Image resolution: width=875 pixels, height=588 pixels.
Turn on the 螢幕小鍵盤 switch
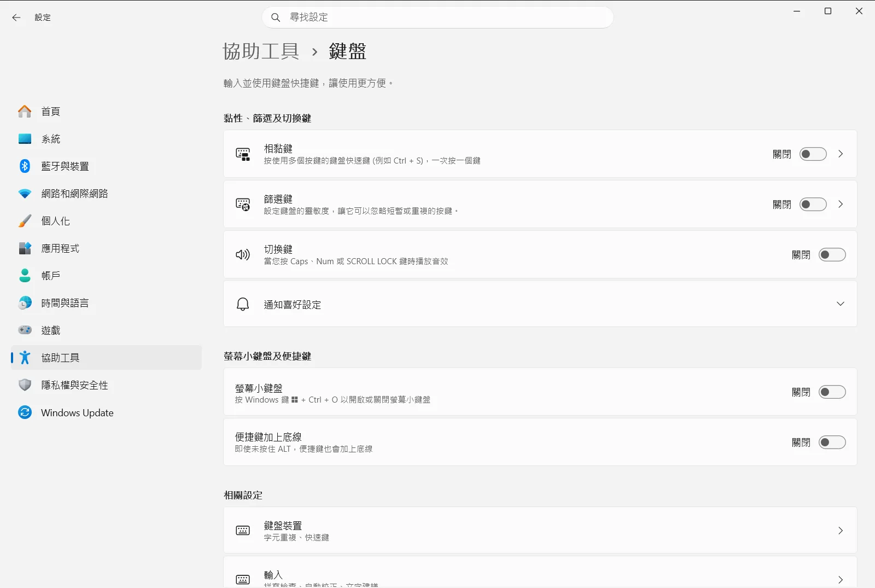[832, 392]
